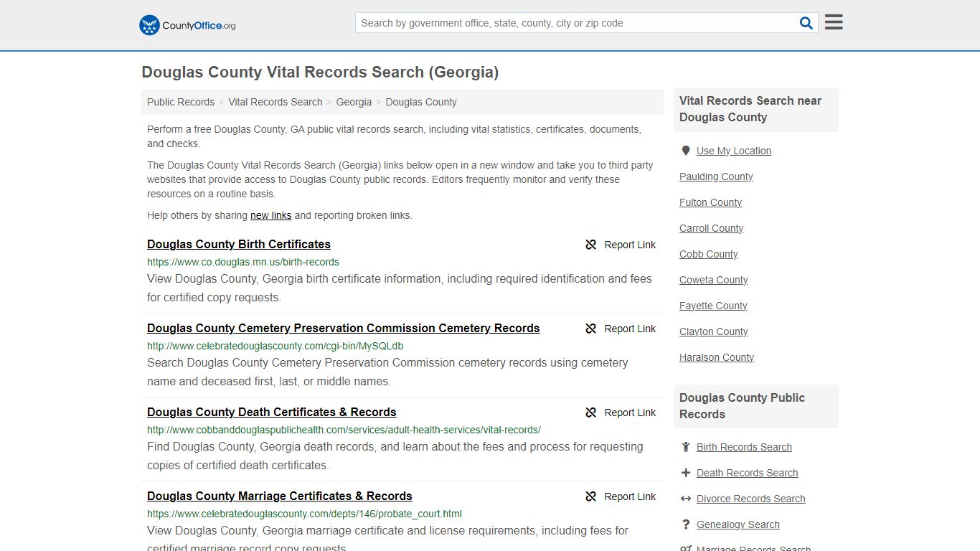Open Clayton County link

tap(713, 331)
